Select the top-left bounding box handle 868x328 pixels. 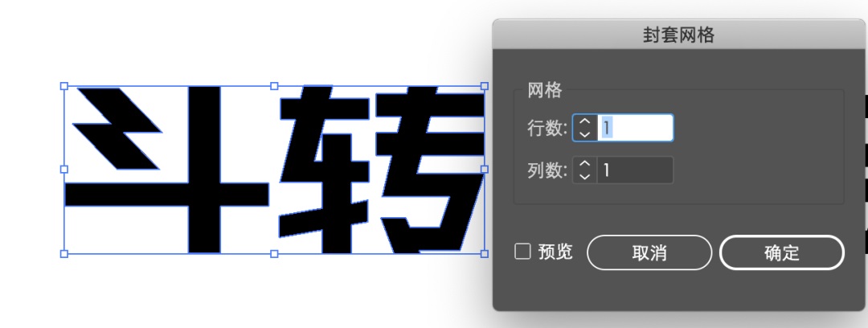[x=64, y=86]
